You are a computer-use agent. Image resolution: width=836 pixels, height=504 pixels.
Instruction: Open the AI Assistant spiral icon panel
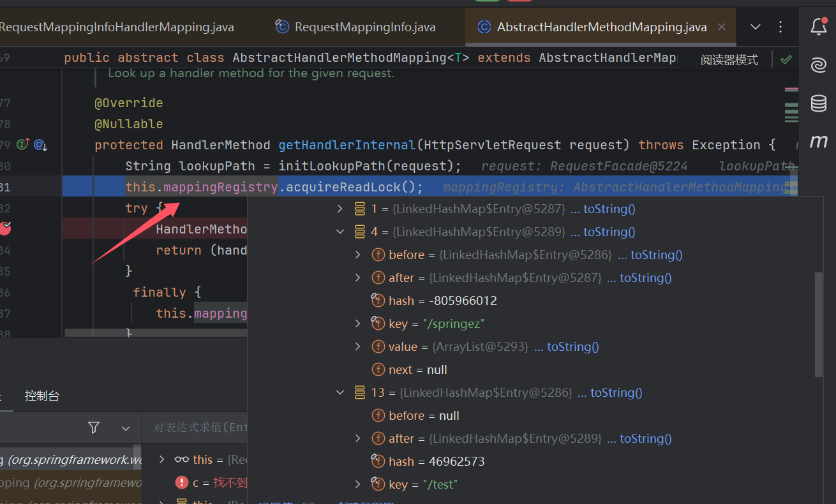tap(819, 64)
